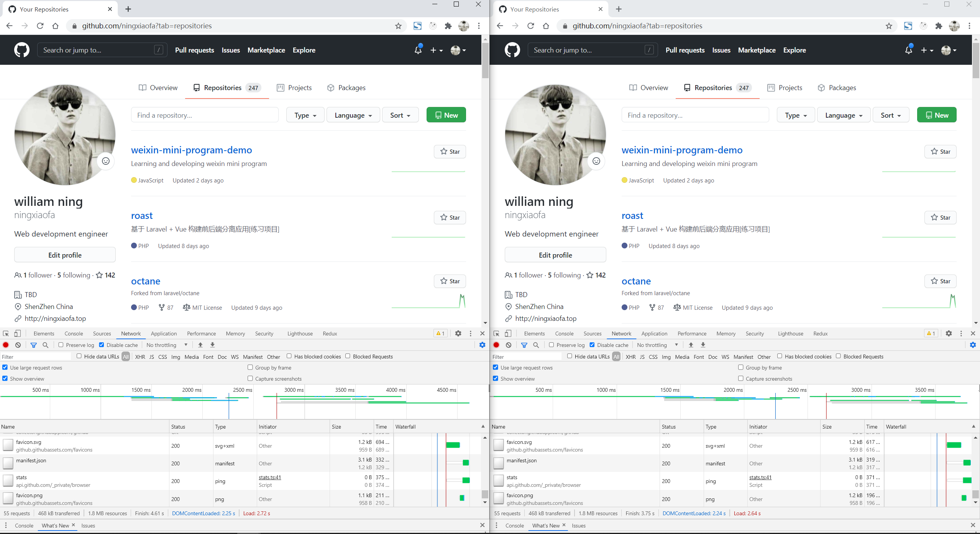
Task: Open Application tab in right DevTools
Action: [654, 334]
